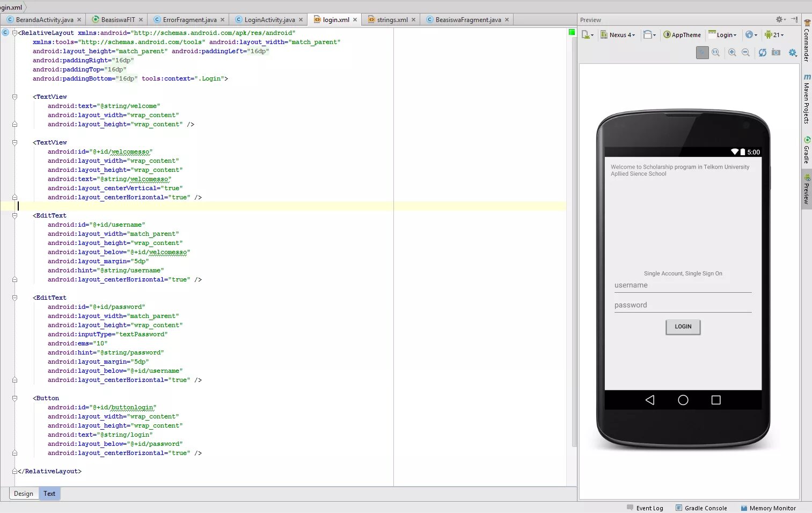This screenshot has height=513, width=812.
Task: Collapse the welcomesso TextView fold
Action: [14, 142]
